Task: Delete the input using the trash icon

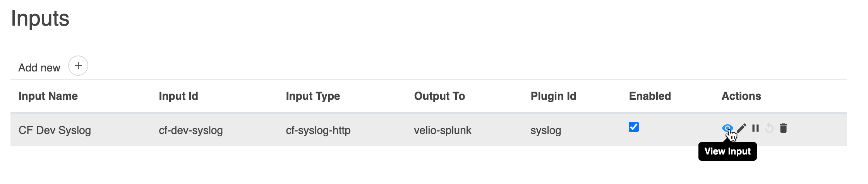Action: [x=783, y=128]
